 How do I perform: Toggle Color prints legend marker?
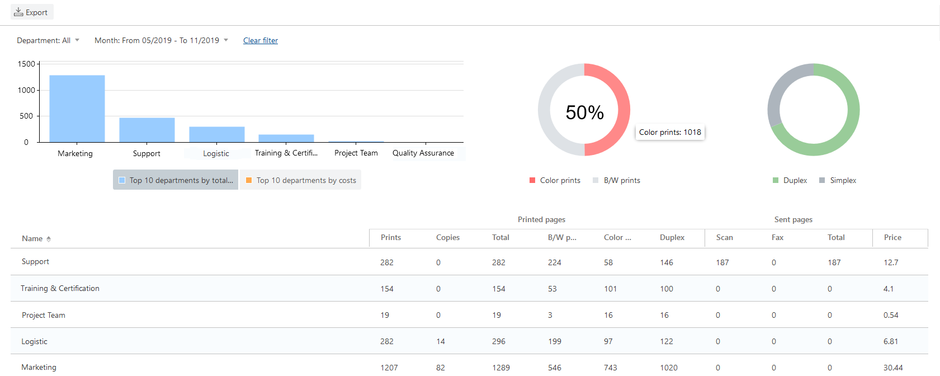[x=532, y=181]
